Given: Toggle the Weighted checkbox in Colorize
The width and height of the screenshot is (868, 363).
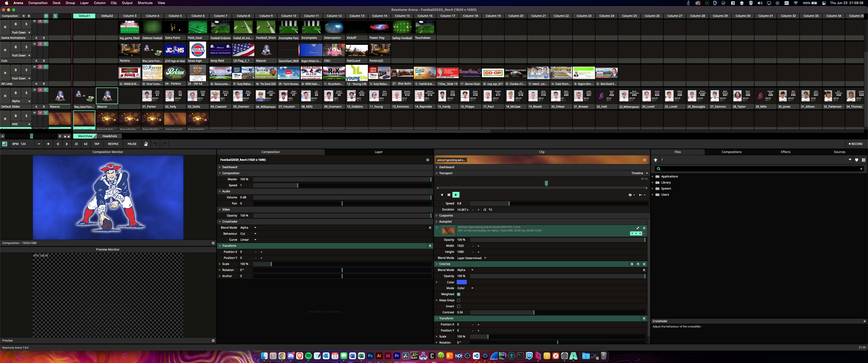Looking at the screenshot, I should click(x=458, y=294).
